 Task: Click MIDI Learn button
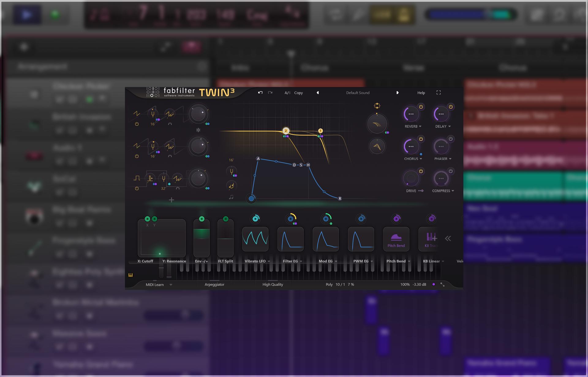coord(155,285)
